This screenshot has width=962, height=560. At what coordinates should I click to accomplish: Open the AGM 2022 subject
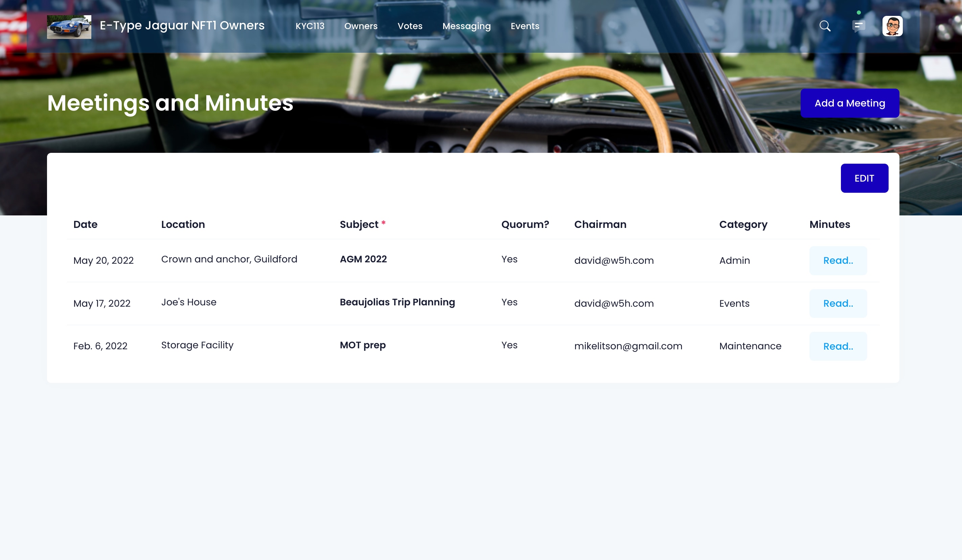(363, 259)
